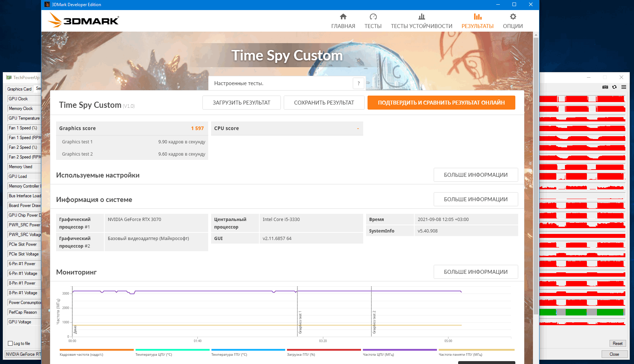634x364 pixels.
Task: Toggle Загрузка ГПУ legend
Action: [324, 353]
